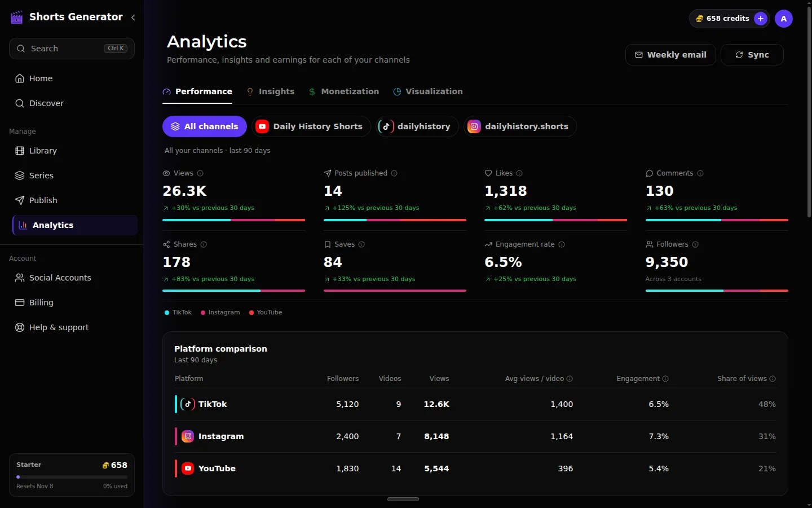812x508 pixels.
Task: Click the Instagram row in Platform comparison
Action: coord(475,436)
